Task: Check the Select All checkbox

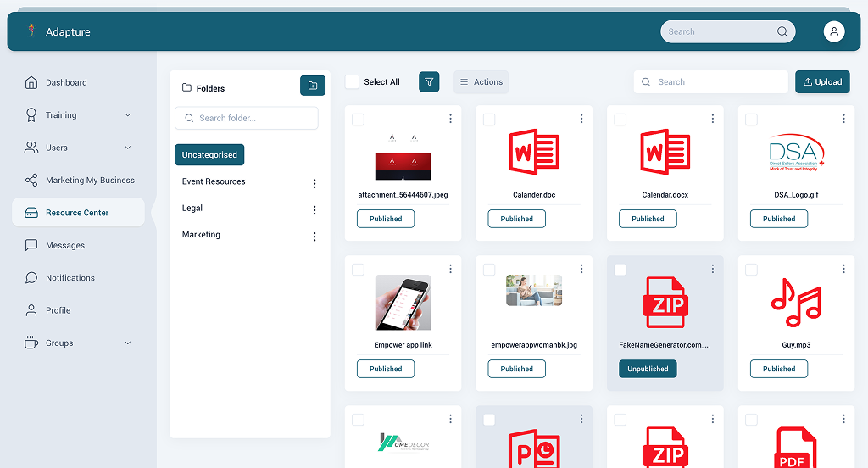Action: [x=352, y=82]
